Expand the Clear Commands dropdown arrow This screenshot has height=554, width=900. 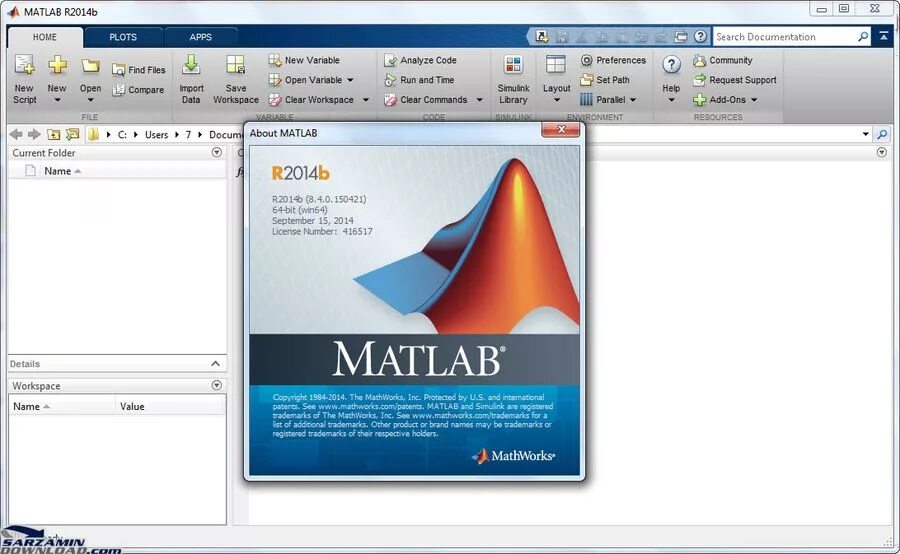[479, 100]
